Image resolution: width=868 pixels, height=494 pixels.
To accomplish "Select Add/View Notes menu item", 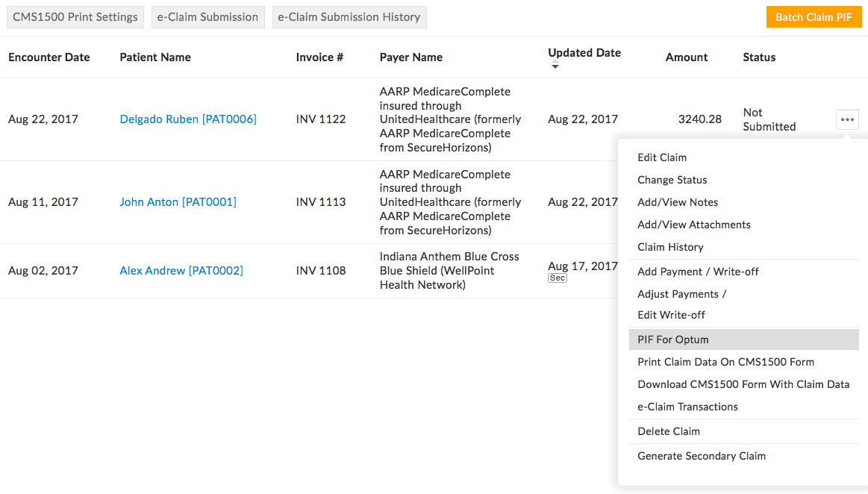I will (x=678, y=202).
